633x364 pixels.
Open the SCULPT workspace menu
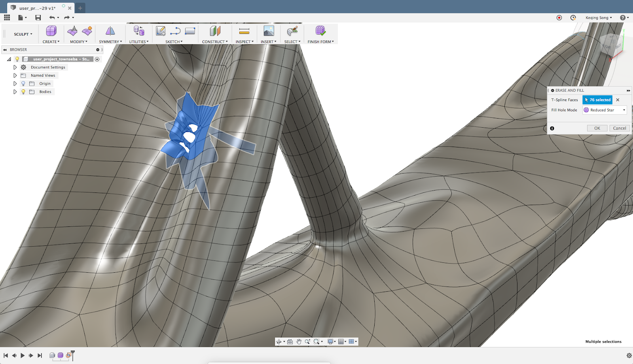[x=23, y=34]
